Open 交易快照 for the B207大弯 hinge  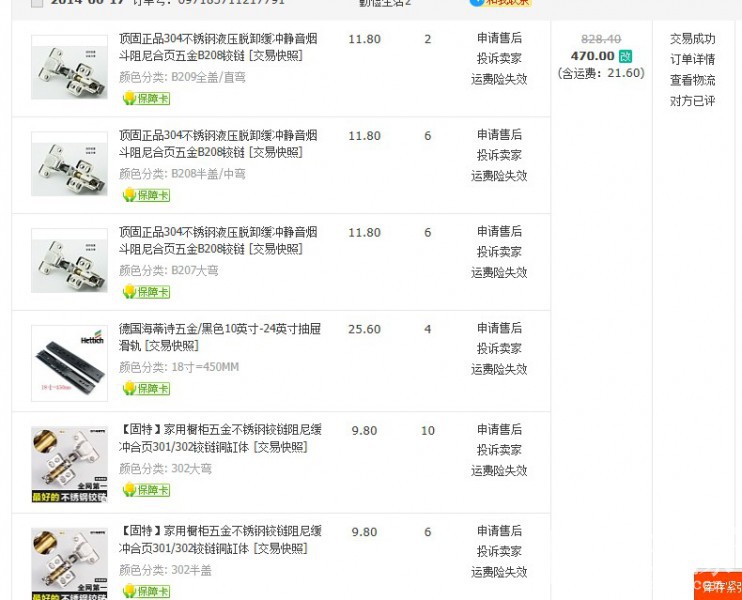[276, 249]
